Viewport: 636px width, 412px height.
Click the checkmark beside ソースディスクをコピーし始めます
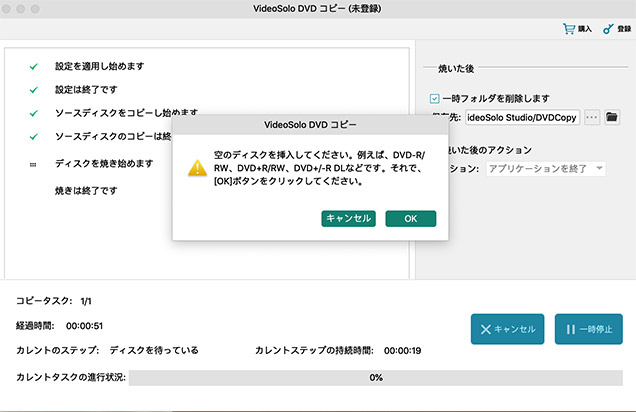(34, 113)
